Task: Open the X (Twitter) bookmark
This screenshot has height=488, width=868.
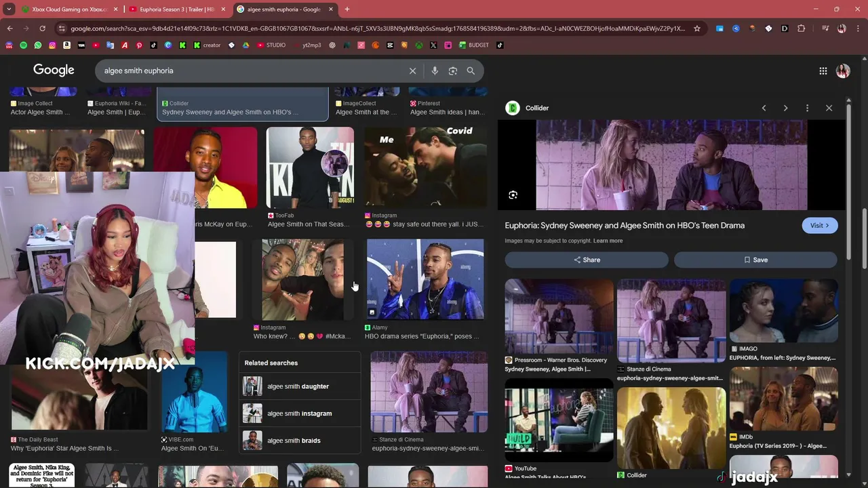Action: tap(433, 45)
